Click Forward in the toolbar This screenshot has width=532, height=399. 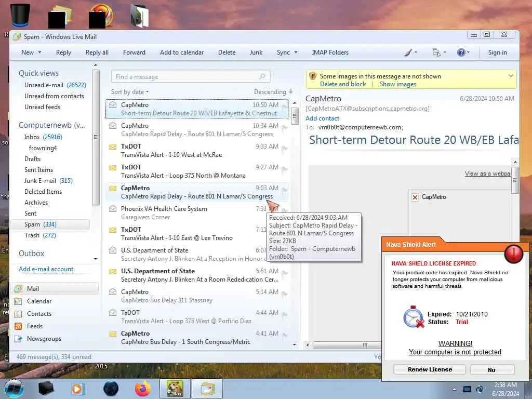[x=134, y=52]
